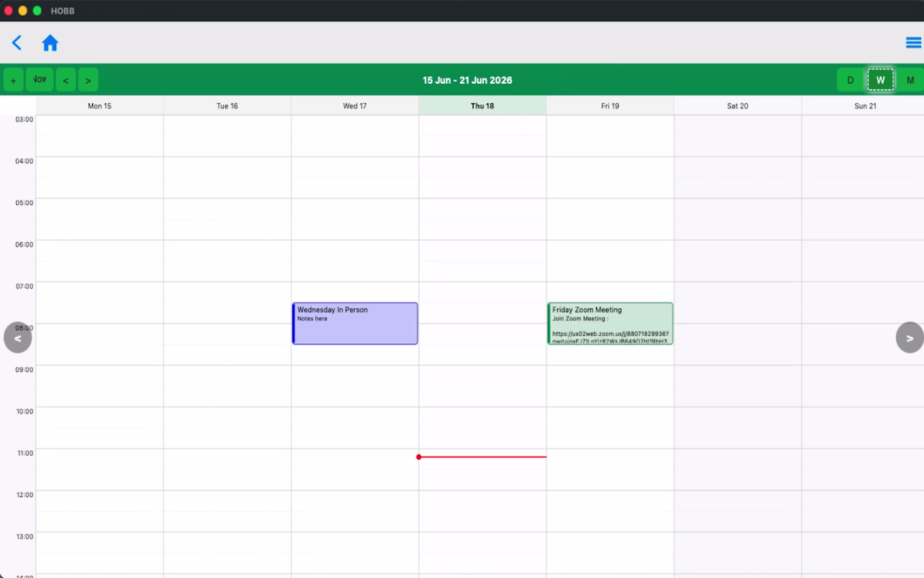Open the Wednesday In Person event
Screen dimensions: 924x578
(355, 323)
